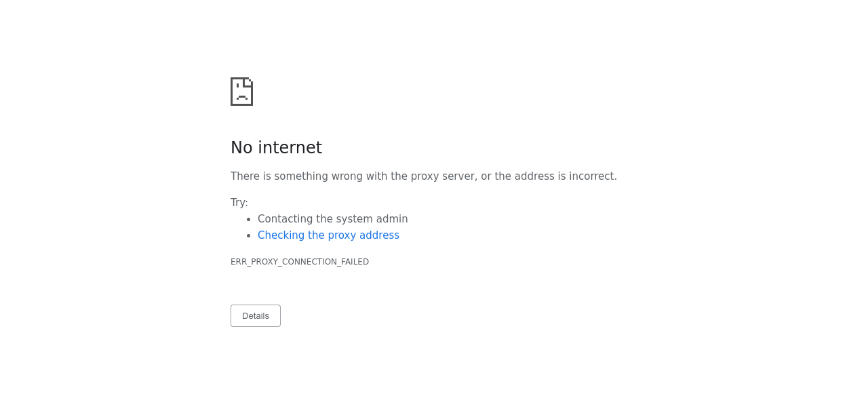The width and height of the screenshot is (868, 407).
Task: Click the Try: label
Action: pos(239,203)
